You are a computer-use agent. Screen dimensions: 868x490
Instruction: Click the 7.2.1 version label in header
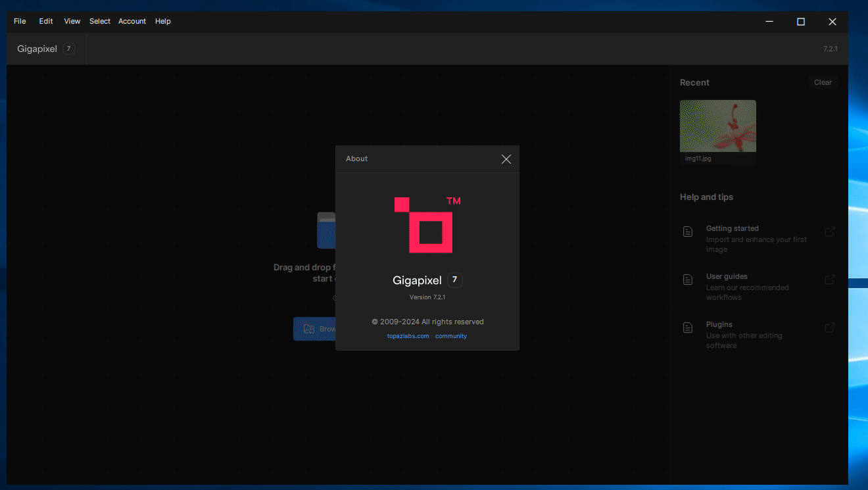click(x=831, y=49)
